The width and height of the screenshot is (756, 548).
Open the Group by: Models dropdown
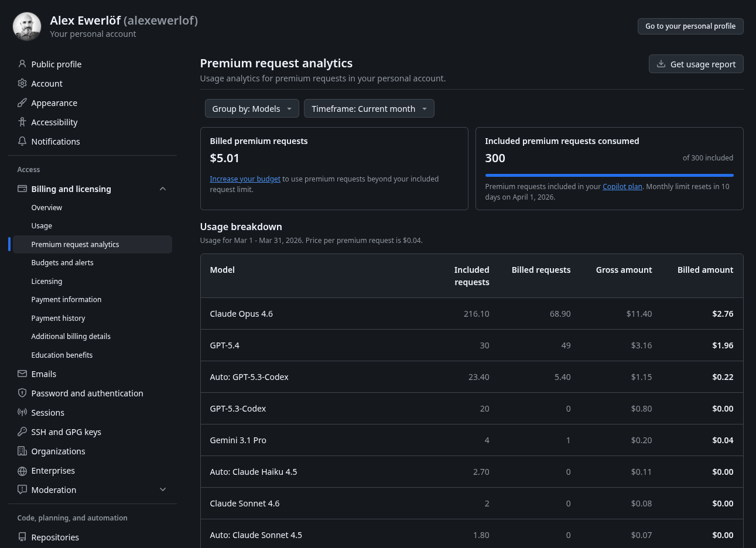click(x=252, y=108)
